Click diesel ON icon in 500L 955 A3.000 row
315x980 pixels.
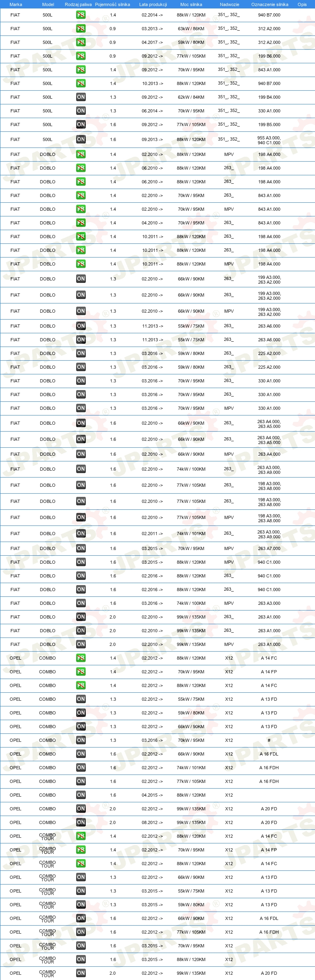point(81,139)
